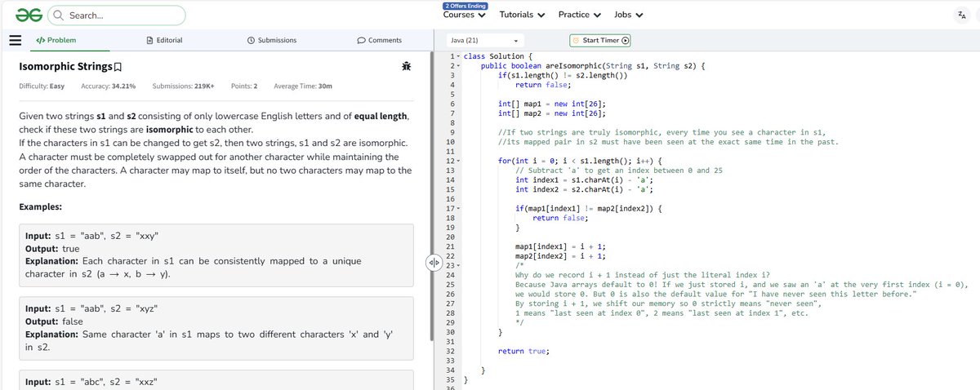
Task: Open the Java (21) language dropdown
Action: 485,41
